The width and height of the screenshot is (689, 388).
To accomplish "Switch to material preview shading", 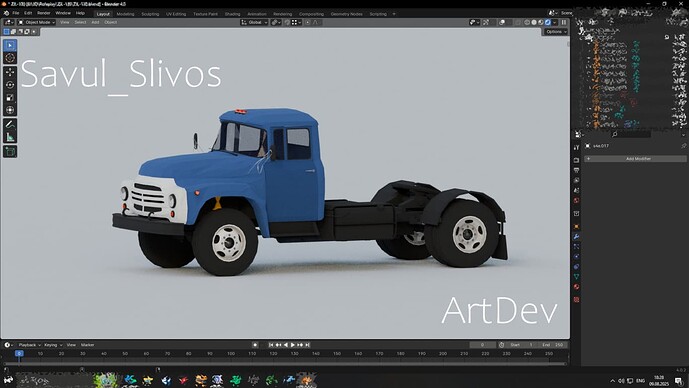I will coord(540,22).
